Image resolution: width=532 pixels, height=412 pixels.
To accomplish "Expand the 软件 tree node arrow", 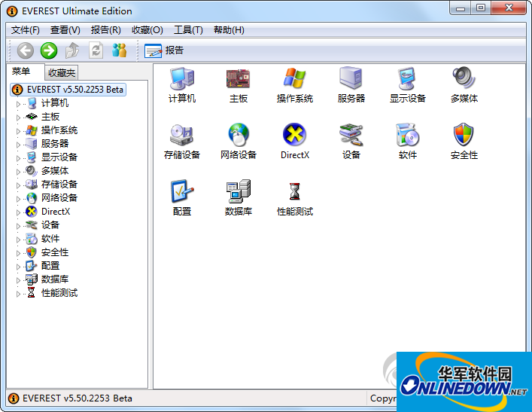I will [18, 240].
